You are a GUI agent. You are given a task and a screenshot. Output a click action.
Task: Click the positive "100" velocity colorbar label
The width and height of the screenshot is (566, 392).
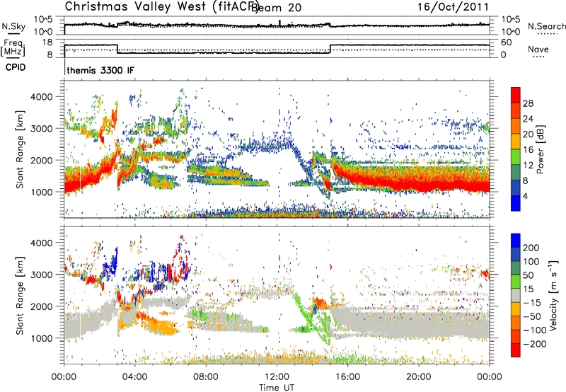(531, 262)
